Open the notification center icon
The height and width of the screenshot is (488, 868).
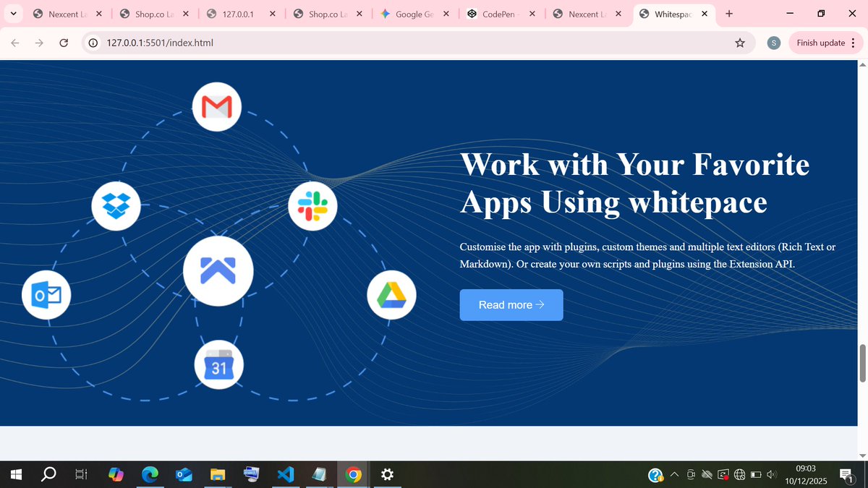(846, 475)
